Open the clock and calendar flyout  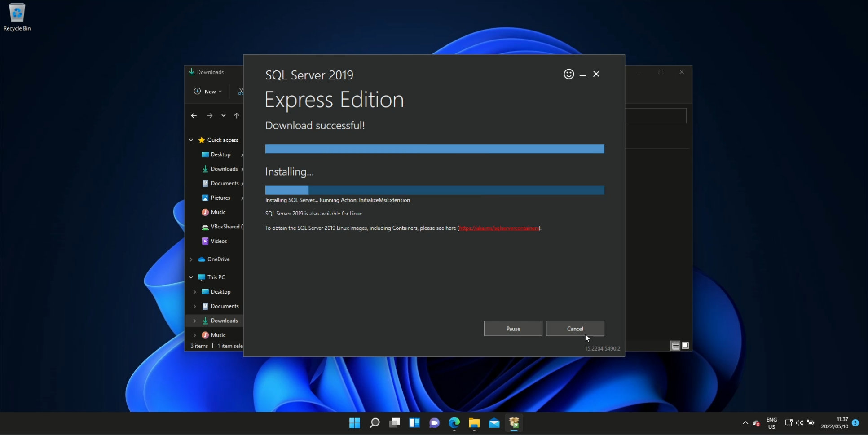(x=835, y=423)
